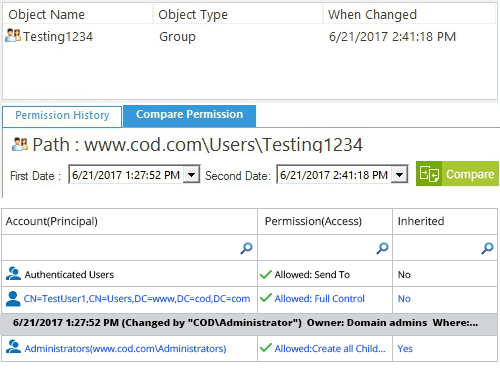Viewport: 500px width, 390px height.
Task: Click the Inherited filter input field
Action: tap(445, 248)
